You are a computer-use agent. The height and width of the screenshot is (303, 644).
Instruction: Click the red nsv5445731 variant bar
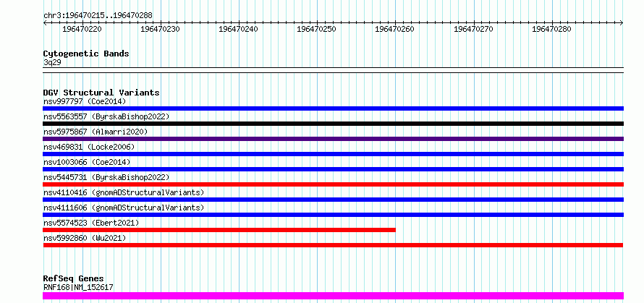point(333,184)
